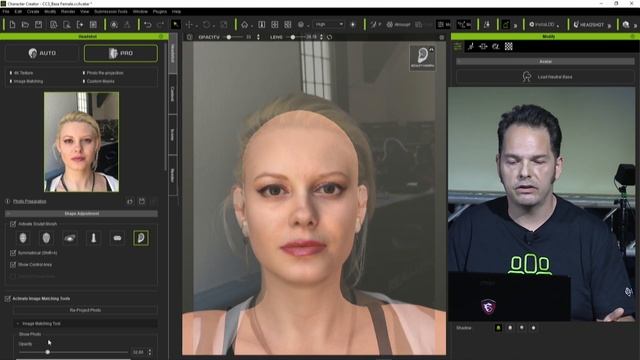This screenshot has height=360, width=640.
Task: Toggle Activate Image Matching Tools checkbox
Action: tap(7, 299)
